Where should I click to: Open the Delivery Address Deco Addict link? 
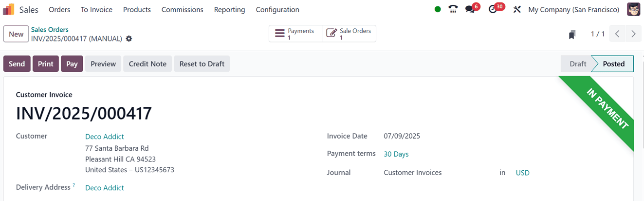coord(105,188)
